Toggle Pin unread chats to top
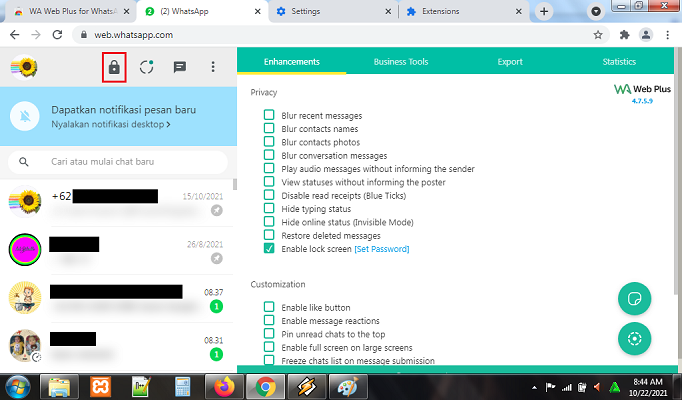The image size is (682, 400). [x=269, y=333]
